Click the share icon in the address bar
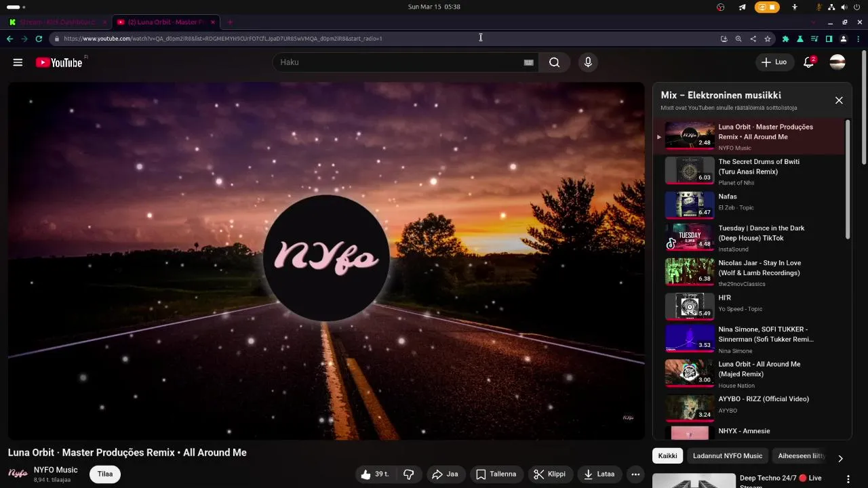Screen dimensions: 868x488 pos(753,39)
